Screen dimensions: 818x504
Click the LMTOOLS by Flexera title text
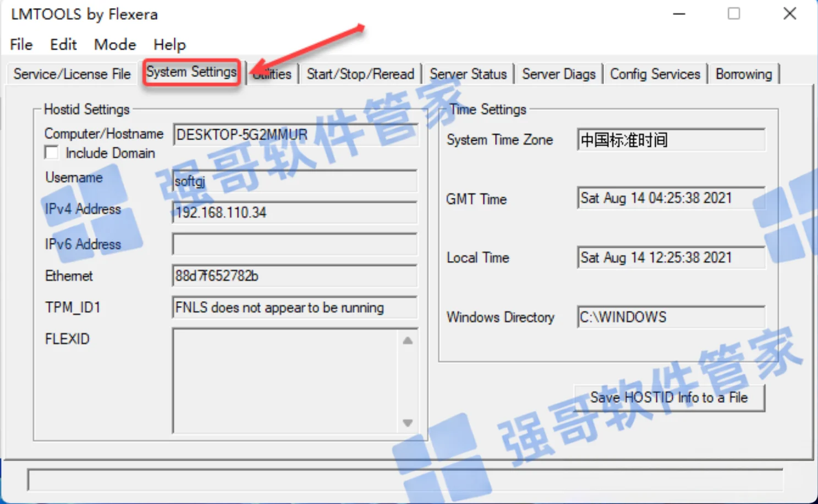(84, 14)
